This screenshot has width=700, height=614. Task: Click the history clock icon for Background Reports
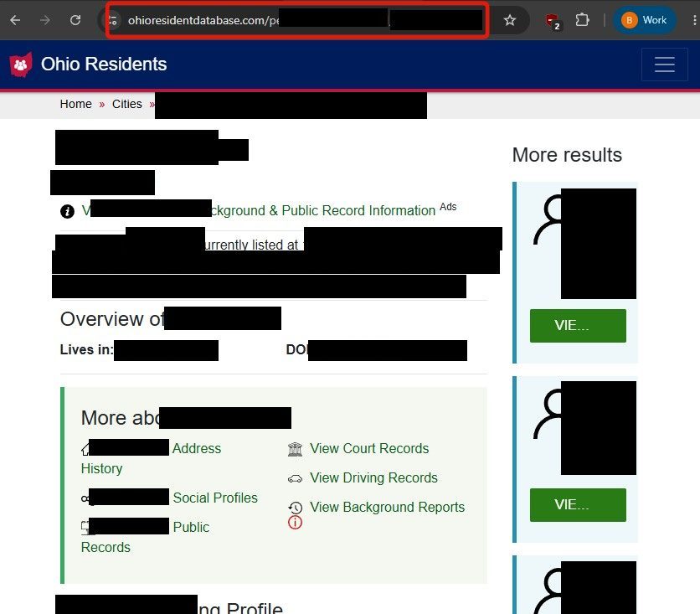point(295,508)
